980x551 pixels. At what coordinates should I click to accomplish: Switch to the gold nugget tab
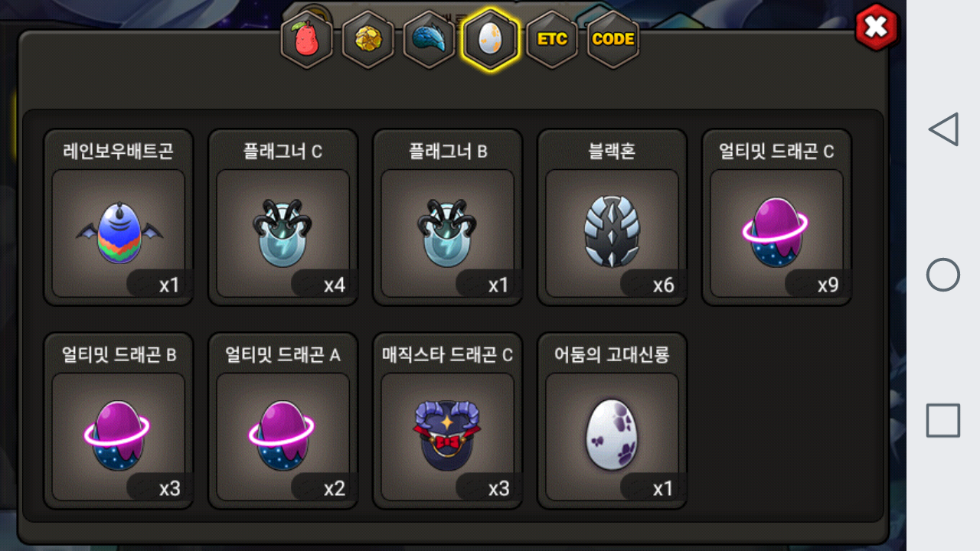coord(367,39)
